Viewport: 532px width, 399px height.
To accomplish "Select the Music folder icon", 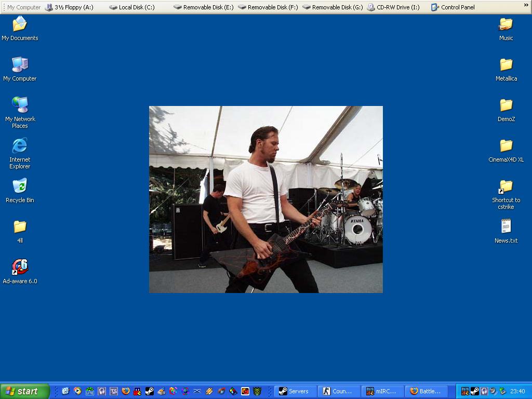I will 506,29.
